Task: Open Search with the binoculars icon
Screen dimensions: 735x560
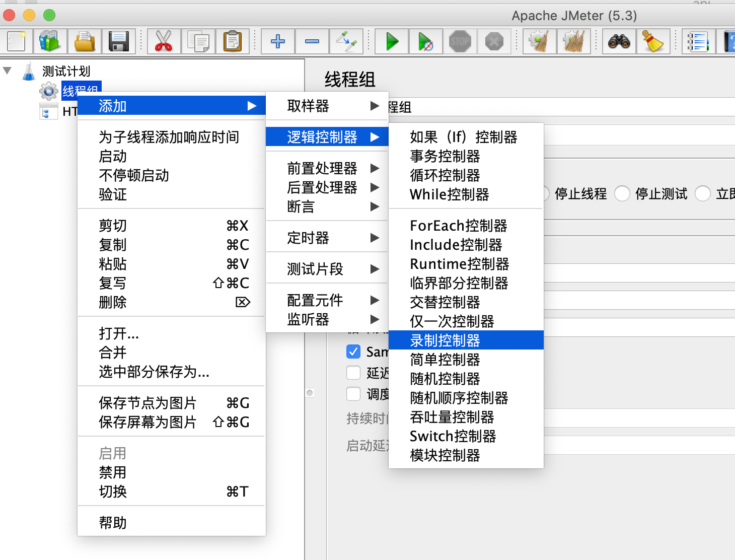Action: (x=619, y=41)
